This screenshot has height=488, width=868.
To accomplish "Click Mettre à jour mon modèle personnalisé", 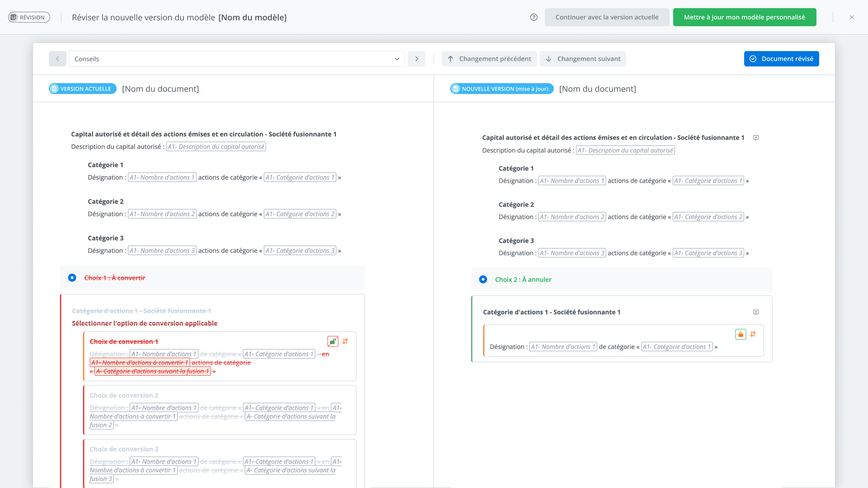I will 744,17.
